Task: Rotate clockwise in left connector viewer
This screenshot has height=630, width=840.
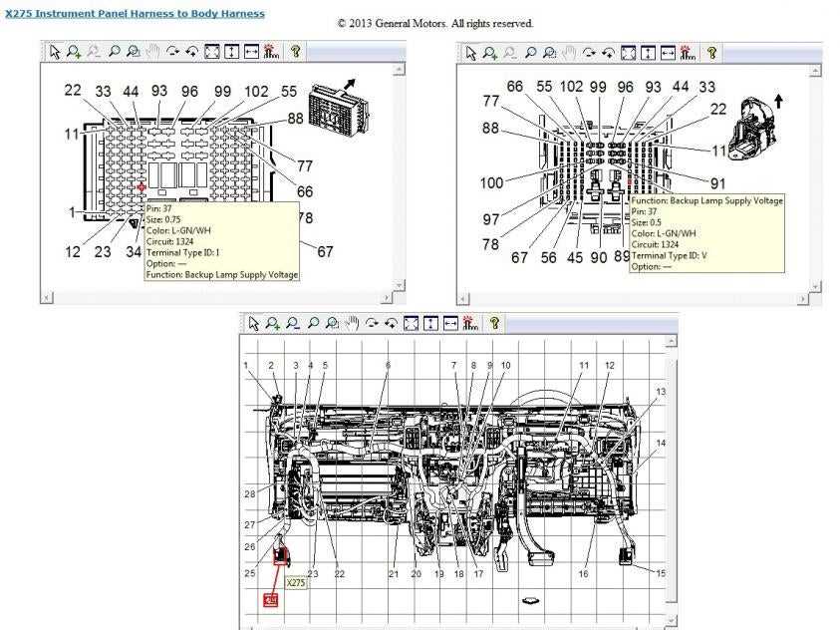Action: tap(172, 52)
